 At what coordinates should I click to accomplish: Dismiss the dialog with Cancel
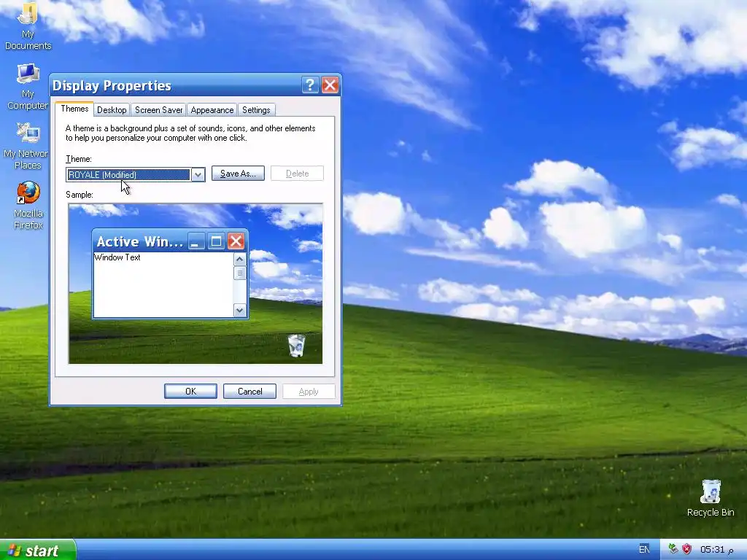coord(249,392)
